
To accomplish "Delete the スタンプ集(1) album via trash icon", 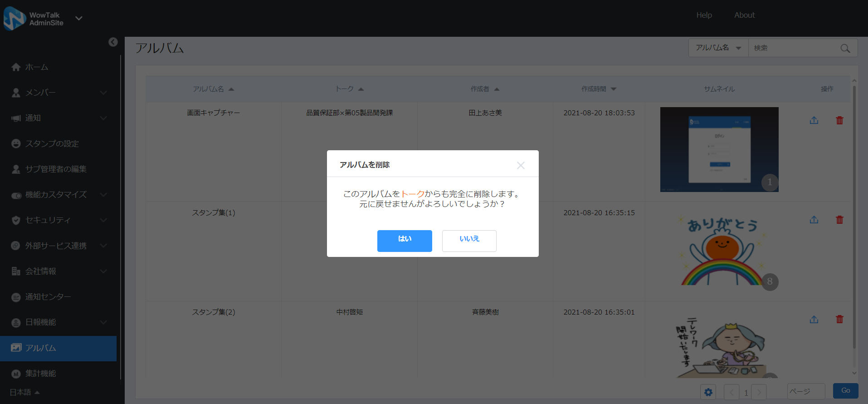I will tap(839, 220).
